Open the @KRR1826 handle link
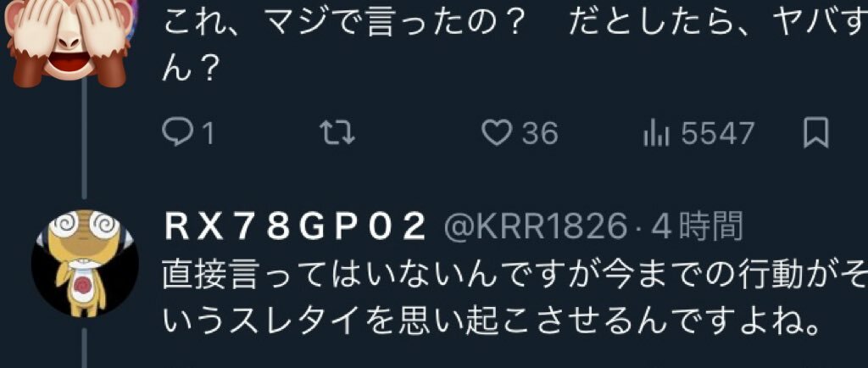Viewport: 868px width, 368px height. pos(537,228)
